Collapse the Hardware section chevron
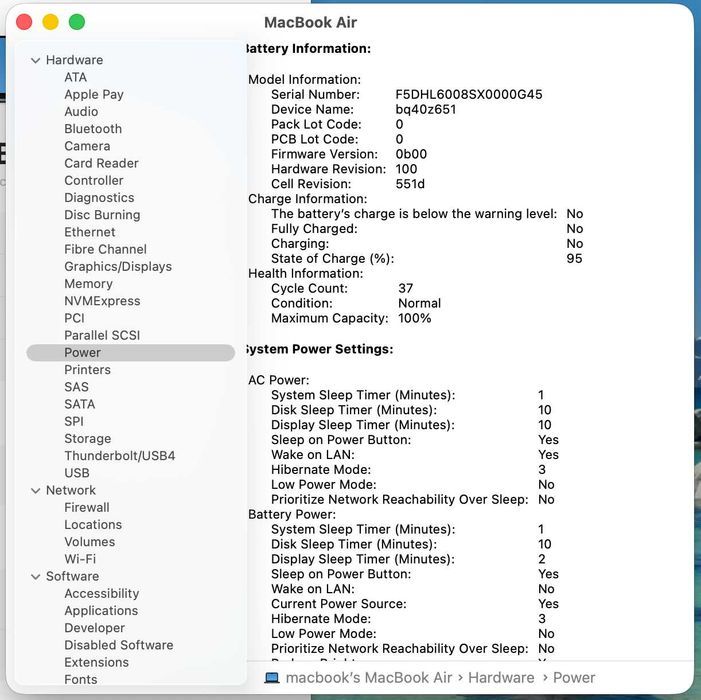 pos(36,60)
